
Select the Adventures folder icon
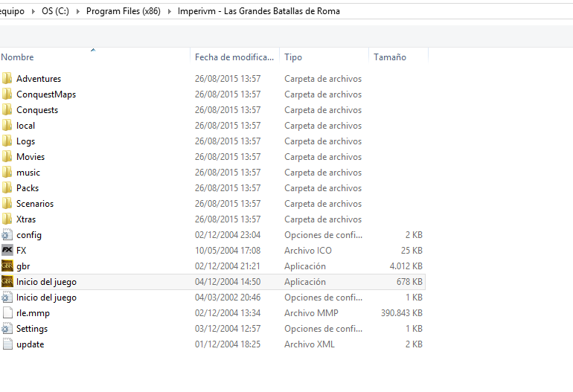coord(7,78)
